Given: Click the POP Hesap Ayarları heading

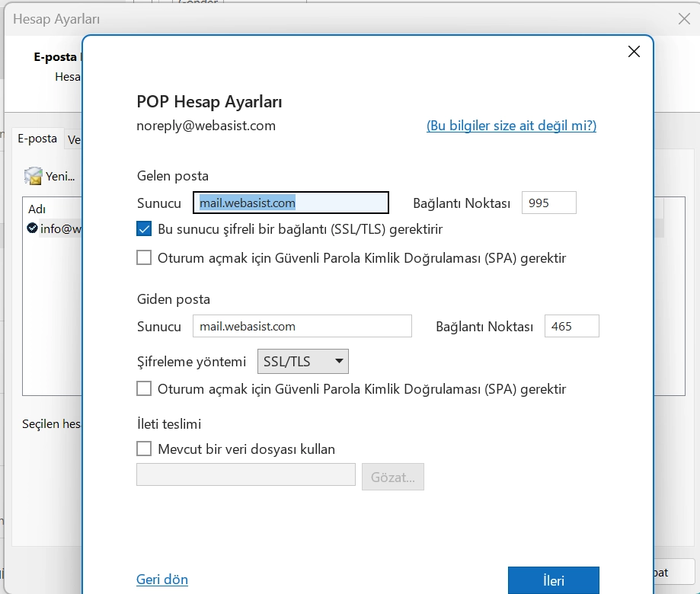Looking at the screenshot, I should 209,102.
